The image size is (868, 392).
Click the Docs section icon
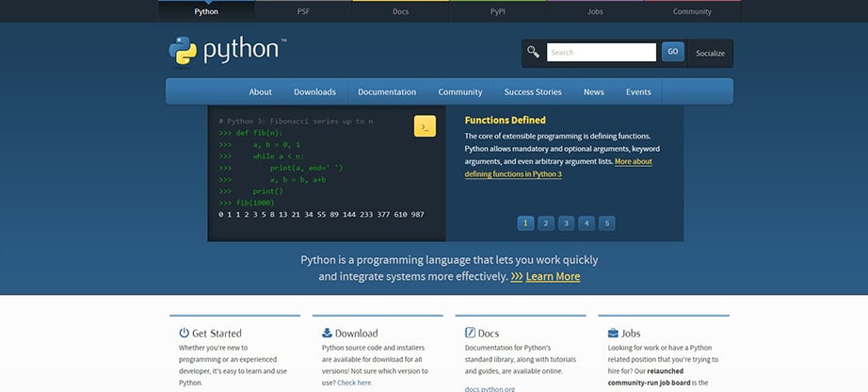(x=470, y=333)
